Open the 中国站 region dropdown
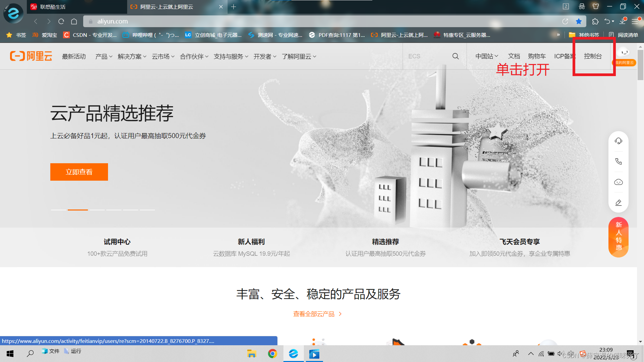 [487, 56]
